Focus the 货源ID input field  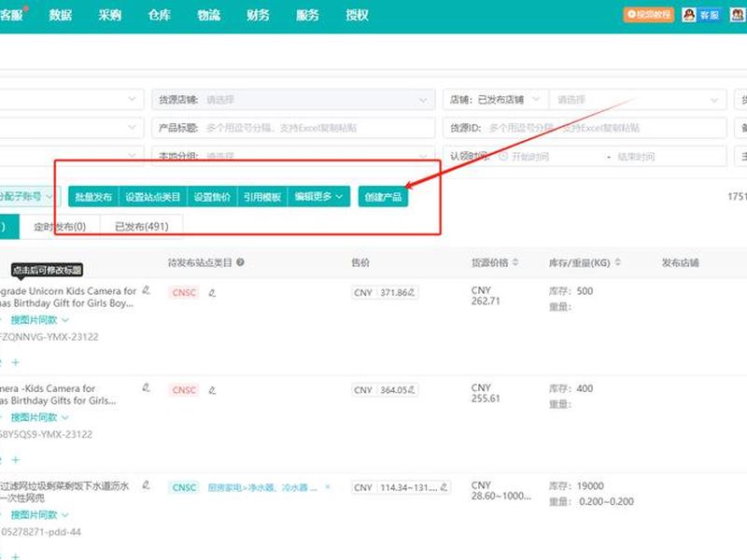click(585, 128)
